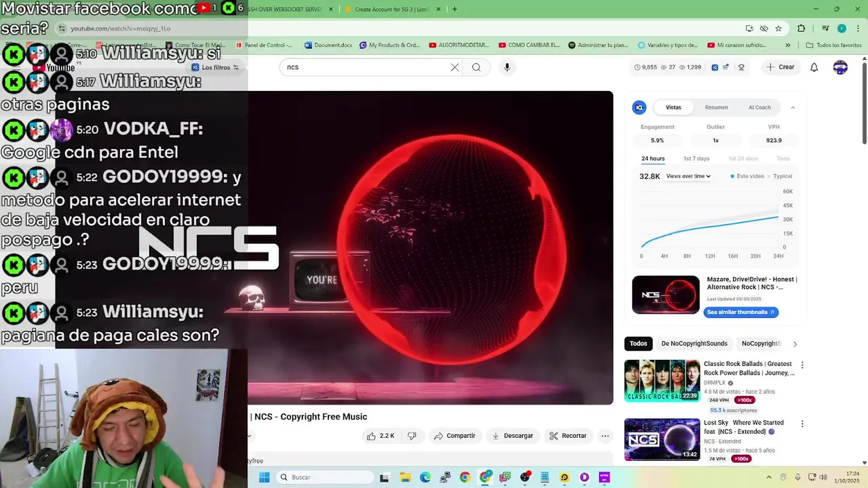Show hidden tray icons chevron
Image resolution: width=868 pixels, height=488 pixels.
(x=768, y=477)
